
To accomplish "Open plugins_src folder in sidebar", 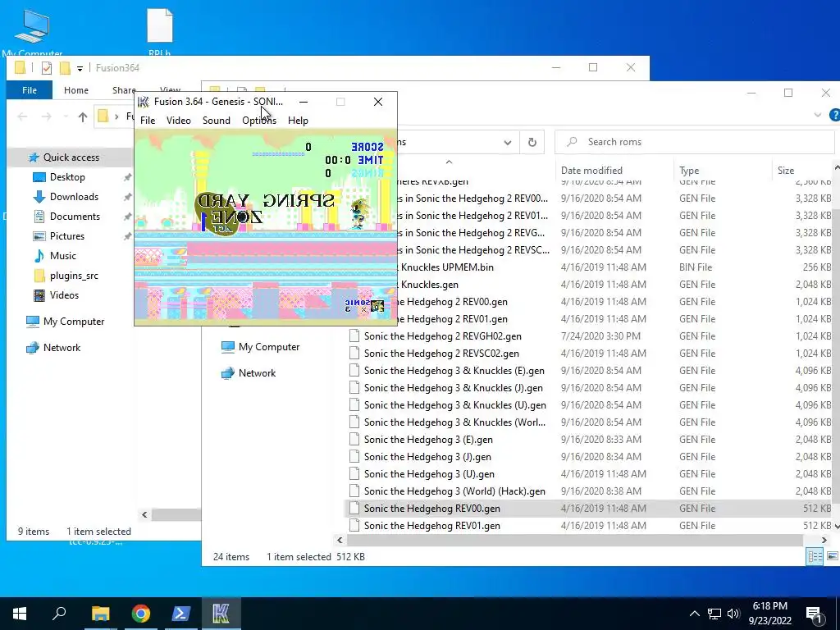I will [x=73, y=276].
